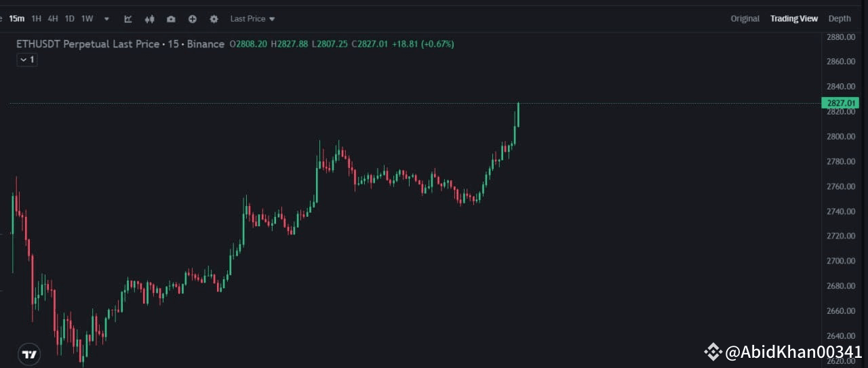
Task: Open the Depth chart tab
Action: click(840, 19)
